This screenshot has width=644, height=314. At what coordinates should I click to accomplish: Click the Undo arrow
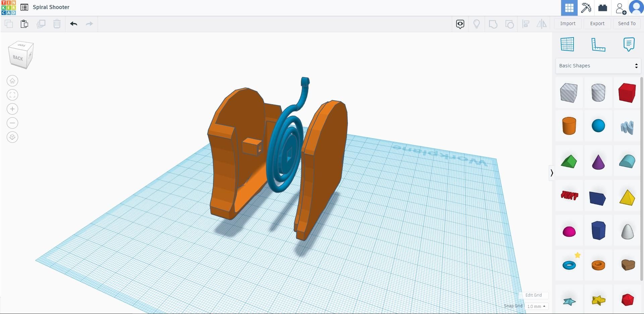point(73,24)
